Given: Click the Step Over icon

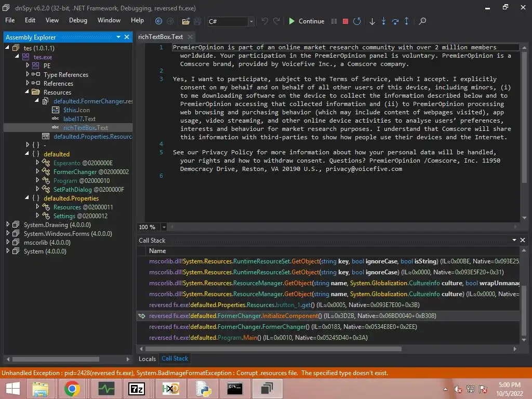Looking at the screenshot, I should click(395, 21).
